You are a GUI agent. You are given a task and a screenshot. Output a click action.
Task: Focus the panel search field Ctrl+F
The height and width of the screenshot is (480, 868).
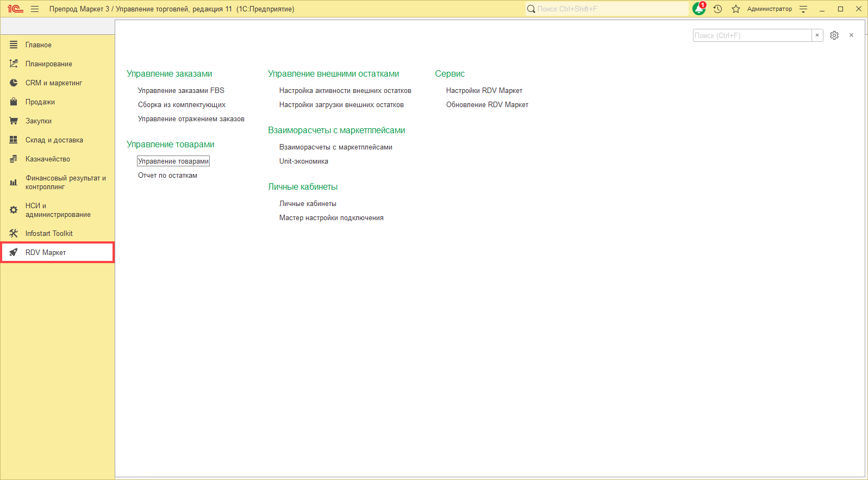752,35
